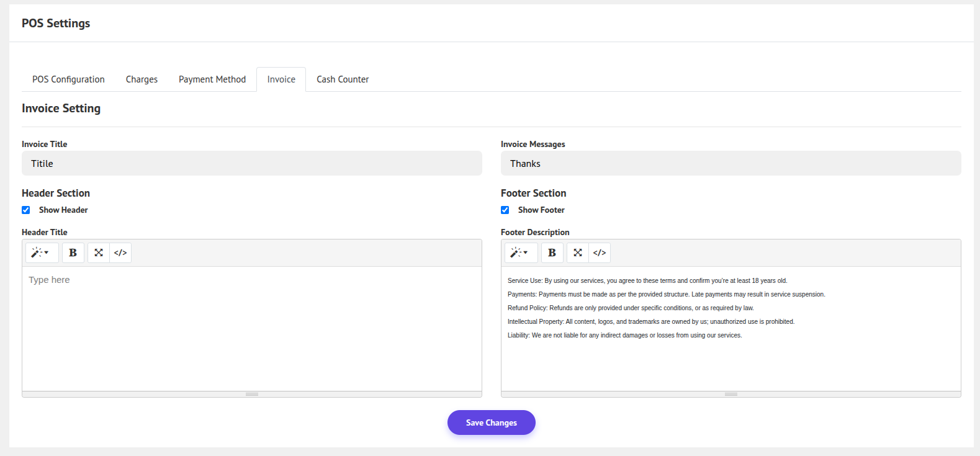The width and height of the screenshot is (980, 456).
Task: Click into the Header Title text area
Action: pos(251,329)
